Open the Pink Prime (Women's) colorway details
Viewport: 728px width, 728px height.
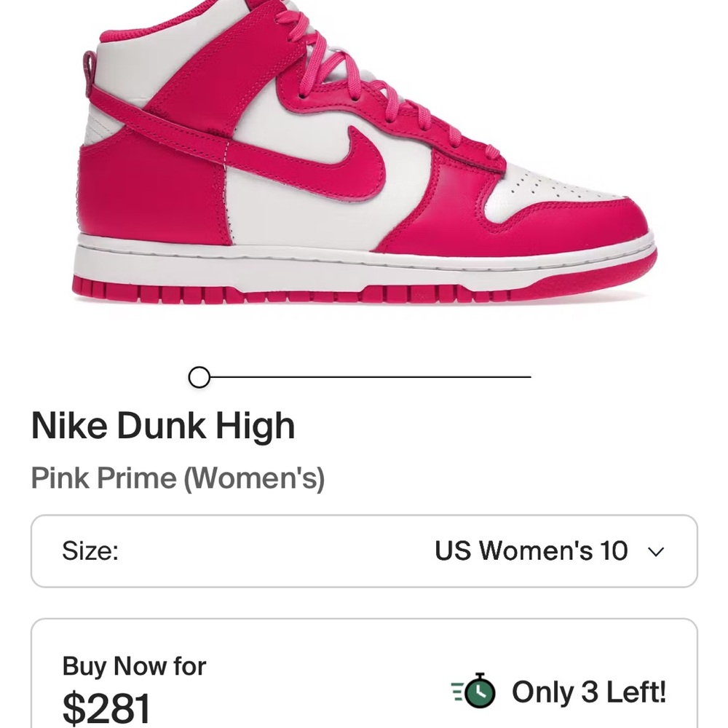coord(178,478)
